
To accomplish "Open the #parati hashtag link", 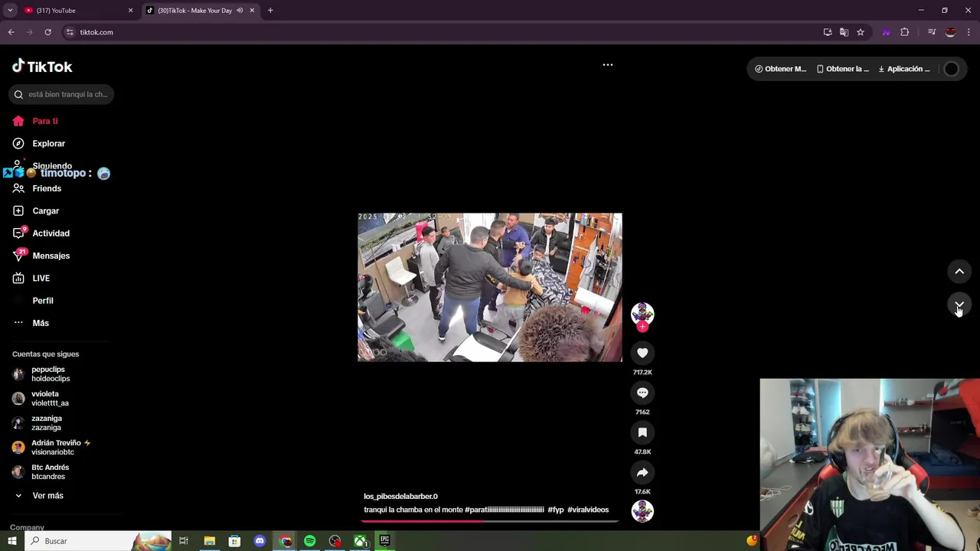I will [x=505, y=510].
